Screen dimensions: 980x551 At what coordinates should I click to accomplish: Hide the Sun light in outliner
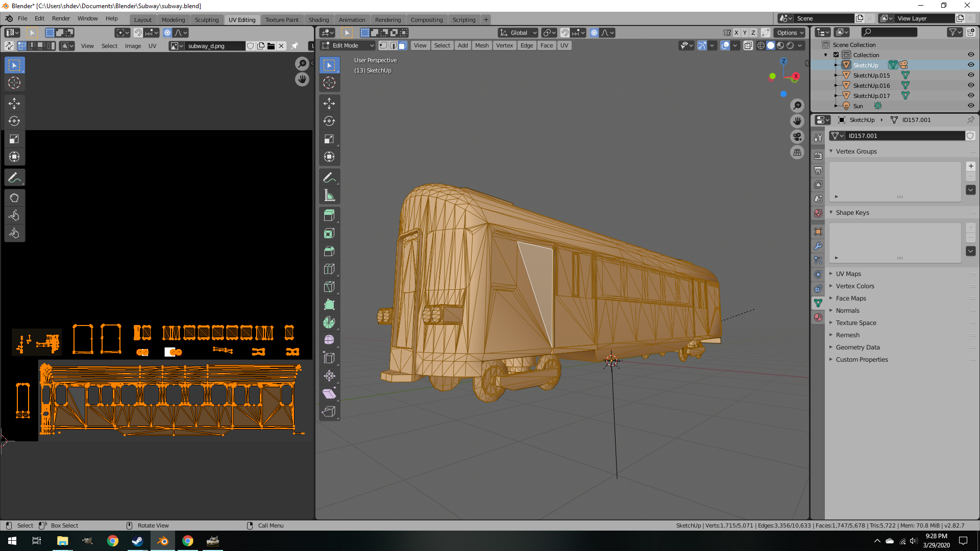[x=971, y=106]
